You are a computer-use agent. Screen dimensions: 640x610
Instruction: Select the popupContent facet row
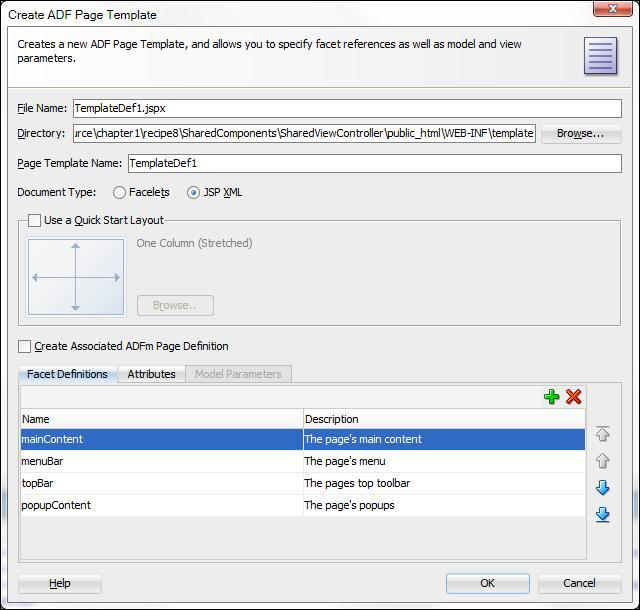(303, 505)
